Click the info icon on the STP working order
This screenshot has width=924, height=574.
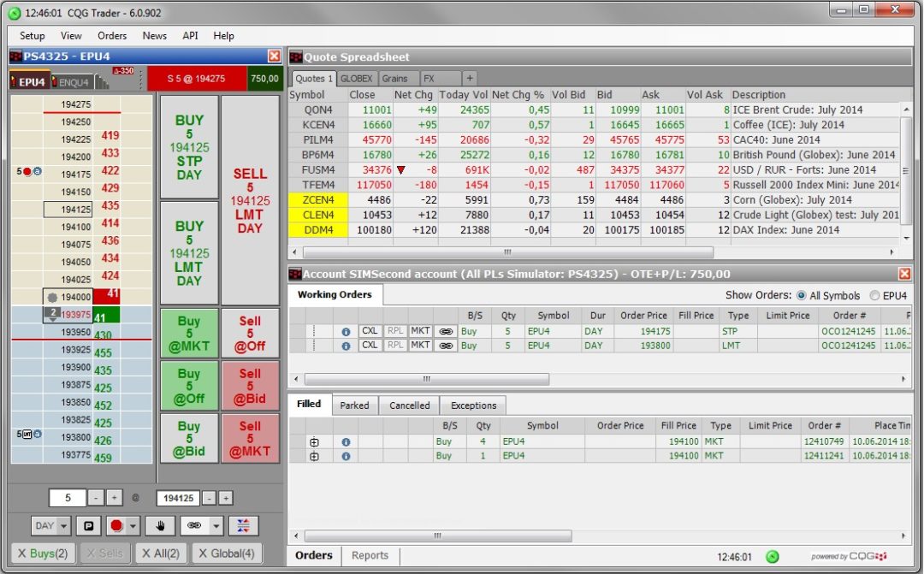click(346, 331)
